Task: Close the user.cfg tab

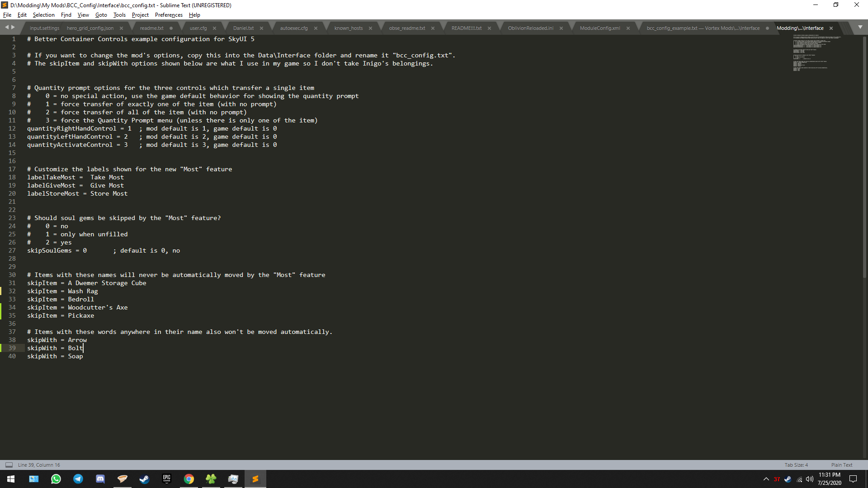Action: [x=214, y=28]
